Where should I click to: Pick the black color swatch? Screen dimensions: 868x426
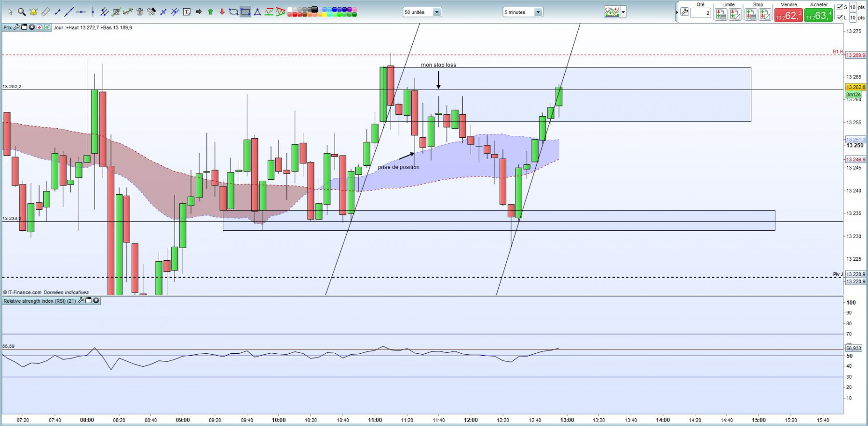315,9
